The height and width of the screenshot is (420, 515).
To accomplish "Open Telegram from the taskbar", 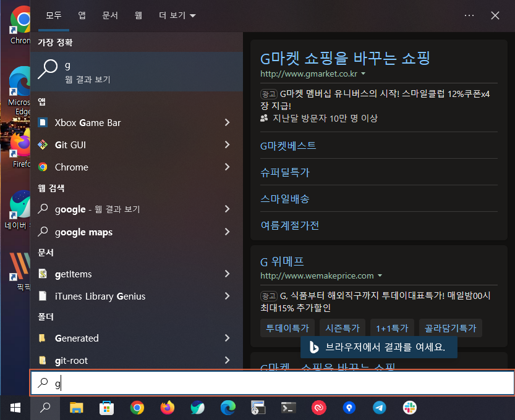I will pyautogui.click(x=380, y=408).
